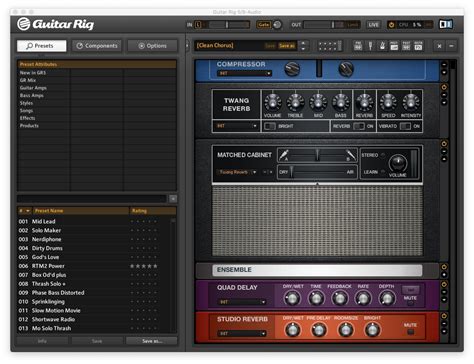
Task: Adjust the output level slider
Action: click(332, 25)
